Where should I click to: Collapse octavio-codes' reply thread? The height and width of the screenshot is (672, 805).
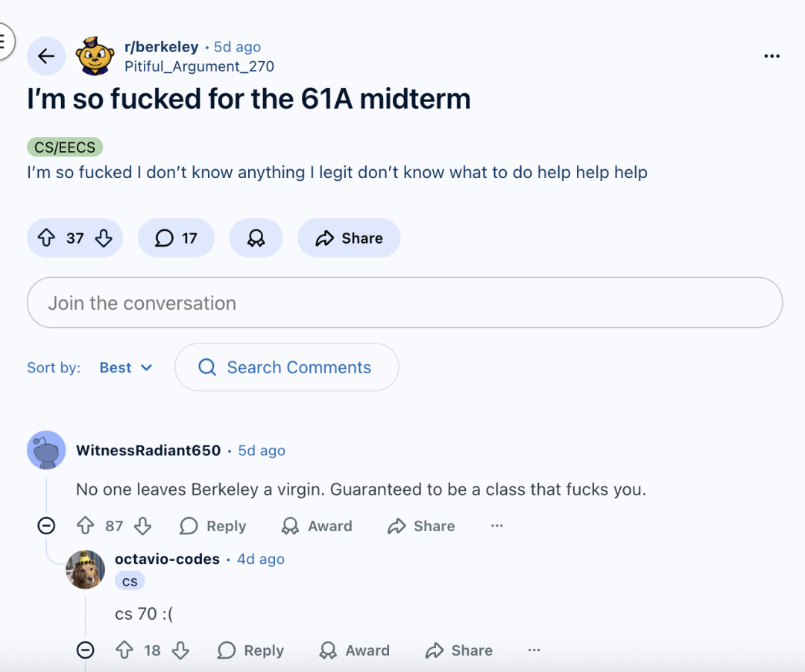(x=86, y=650)
